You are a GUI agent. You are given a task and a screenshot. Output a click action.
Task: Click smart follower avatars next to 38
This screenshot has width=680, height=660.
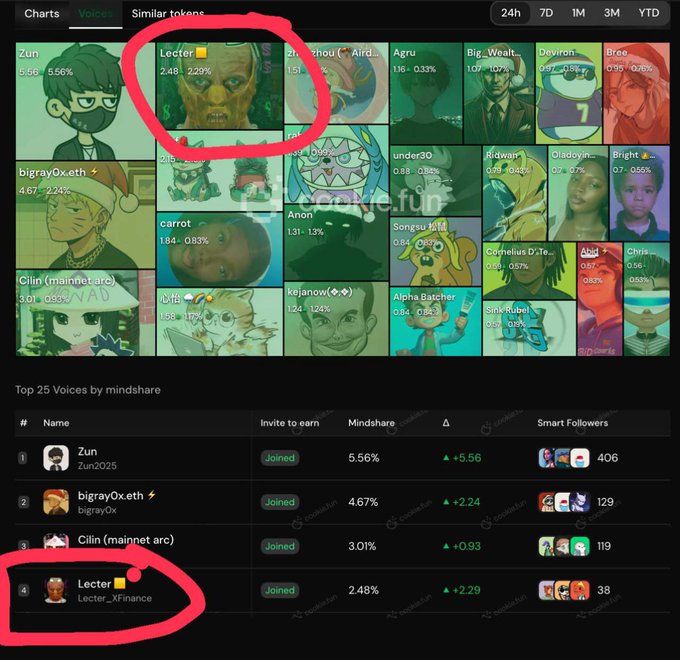coord(564,590)
